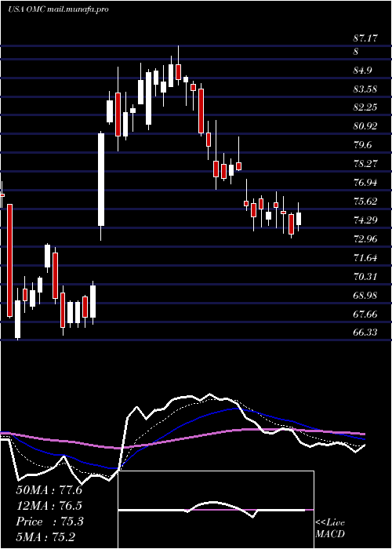
Task: Click the 82.25 price axis label
Action: 365,107
